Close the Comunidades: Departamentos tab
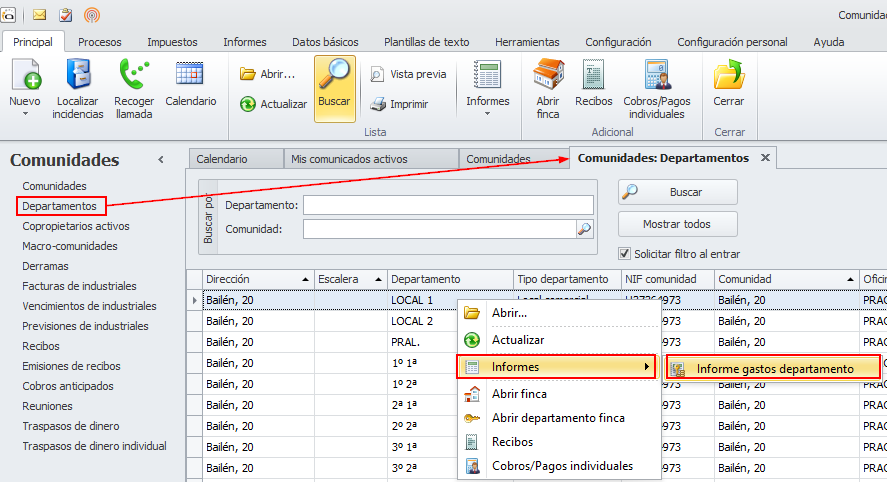 click(765, 158)
